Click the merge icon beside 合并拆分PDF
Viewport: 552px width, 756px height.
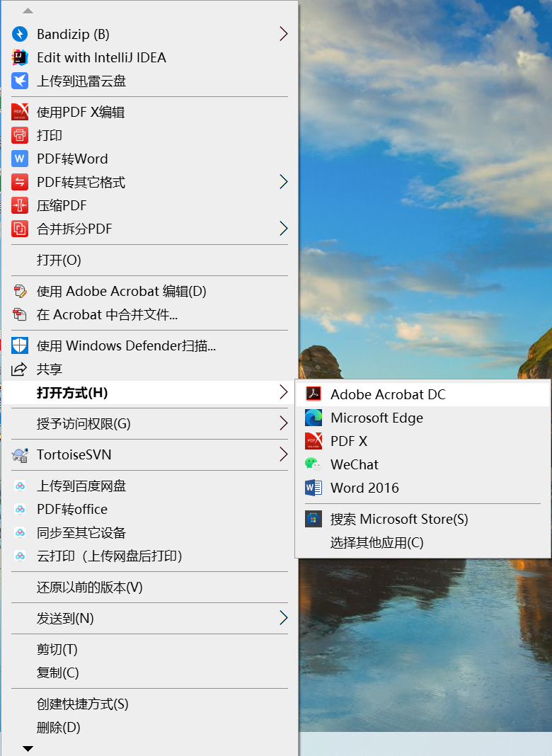[20, 229]
